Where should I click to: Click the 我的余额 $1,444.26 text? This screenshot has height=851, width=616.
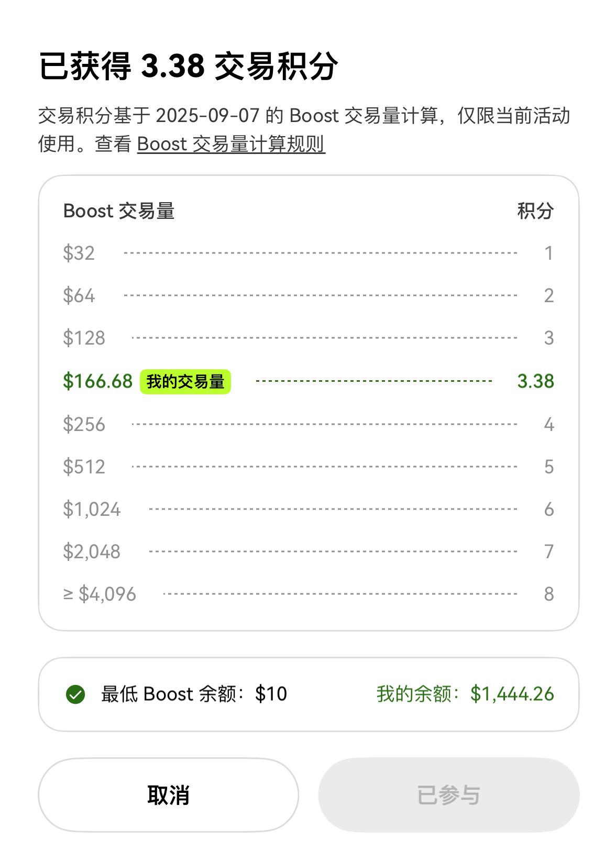coord(465,694)
